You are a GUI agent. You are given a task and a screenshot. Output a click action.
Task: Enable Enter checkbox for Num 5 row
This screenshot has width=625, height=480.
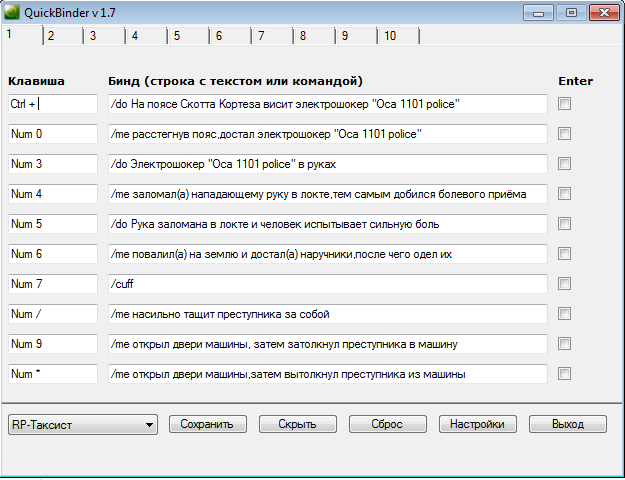[x=564, y=224]
